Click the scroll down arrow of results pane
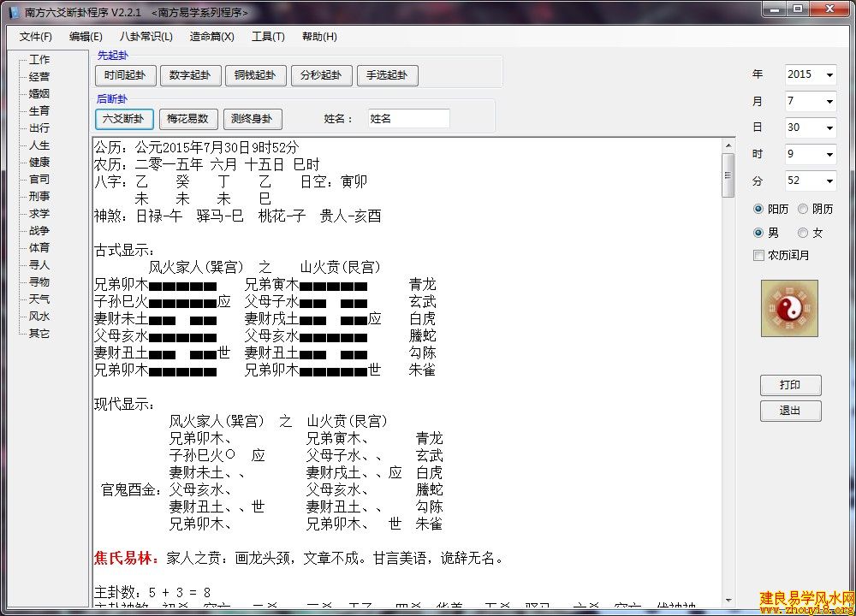The height and width of the screenshot is (616, 856). pyautogui.click(x=728, y=601)
